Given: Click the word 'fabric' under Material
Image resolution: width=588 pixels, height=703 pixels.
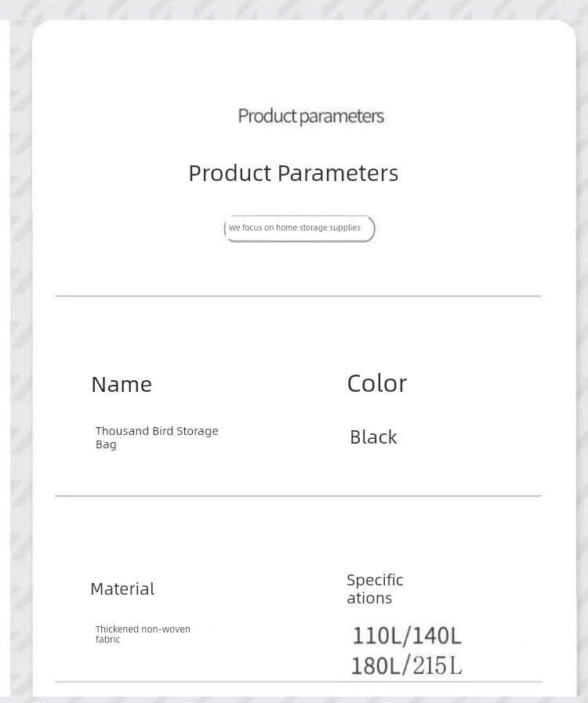Looking at the screenshot, I should point(107,640).
